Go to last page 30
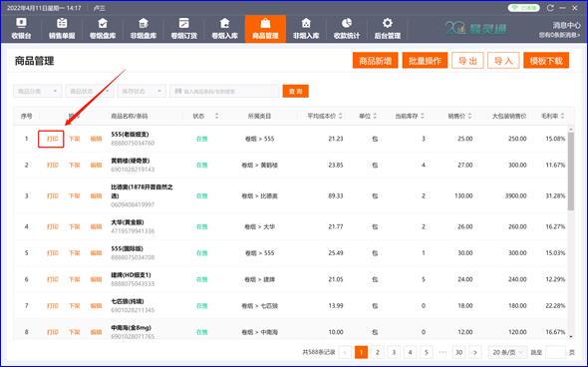The width and height of the screenshot is (588, 367). (459, 352)
